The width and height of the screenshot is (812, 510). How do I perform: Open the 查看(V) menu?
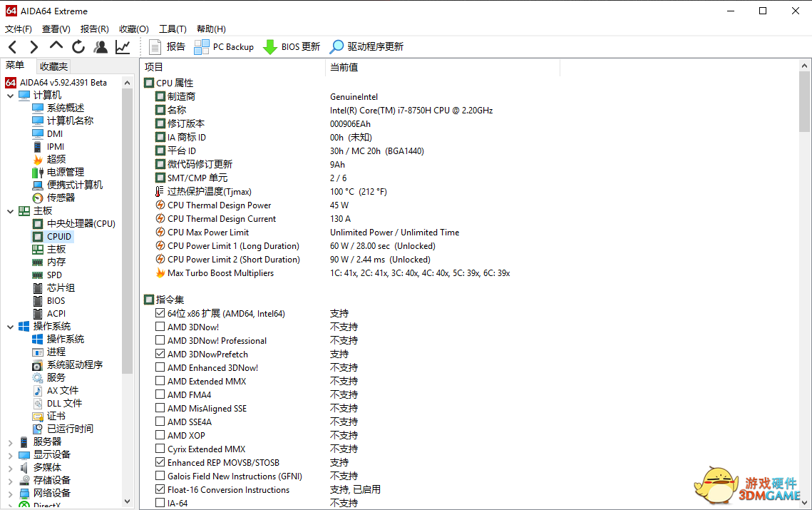coord(56,29)
